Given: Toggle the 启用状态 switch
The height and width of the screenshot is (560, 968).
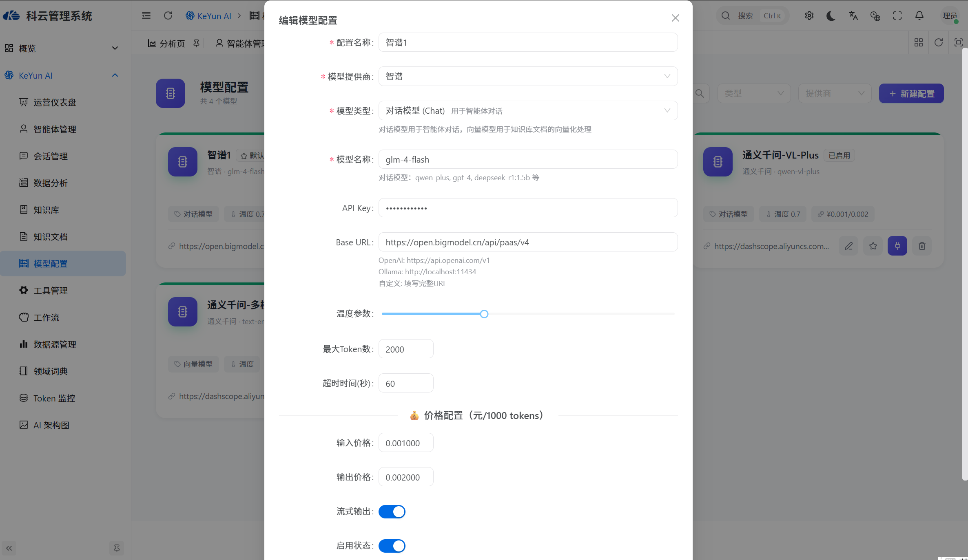Looking at the screenshot, I should 392,546.
